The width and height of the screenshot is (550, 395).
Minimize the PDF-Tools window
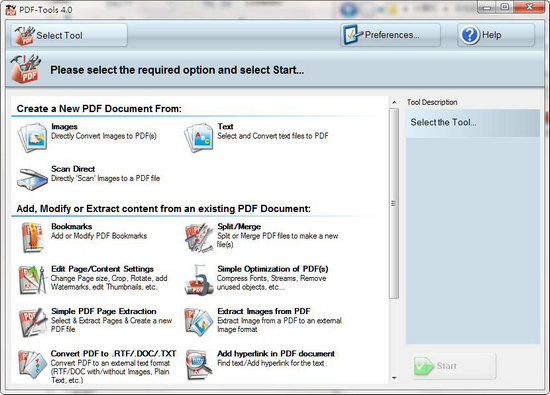click(x=487, y=7)
